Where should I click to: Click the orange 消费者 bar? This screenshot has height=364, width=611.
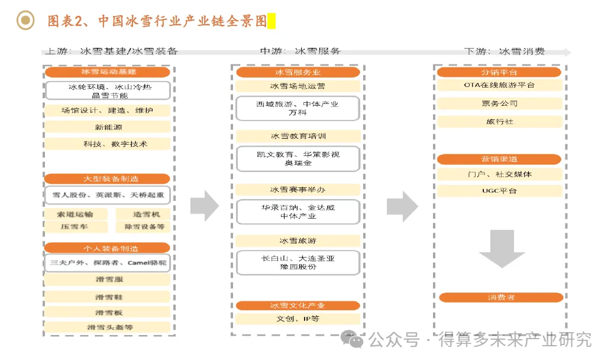point(500,297)
